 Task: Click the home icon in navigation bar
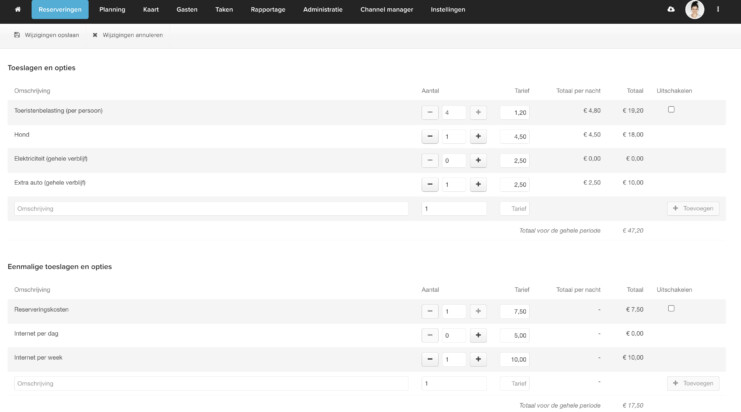point(16,9)
